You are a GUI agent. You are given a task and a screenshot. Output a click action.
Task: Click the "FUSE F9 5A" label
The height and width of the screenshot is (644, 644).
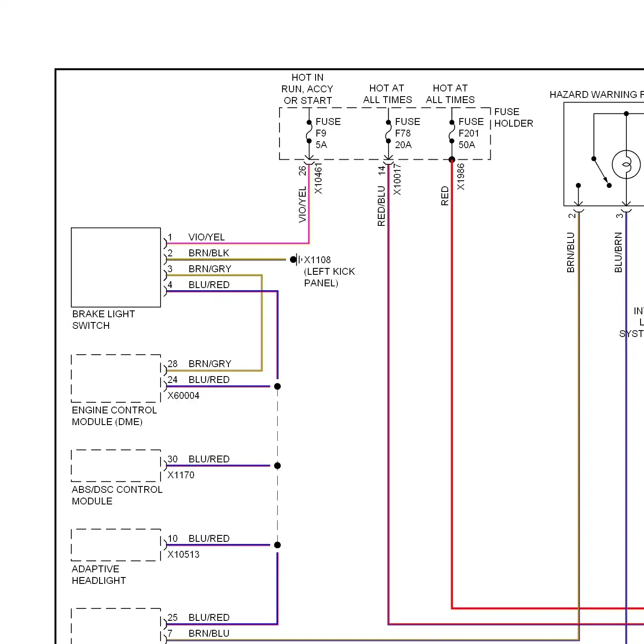tap(328, 133)
